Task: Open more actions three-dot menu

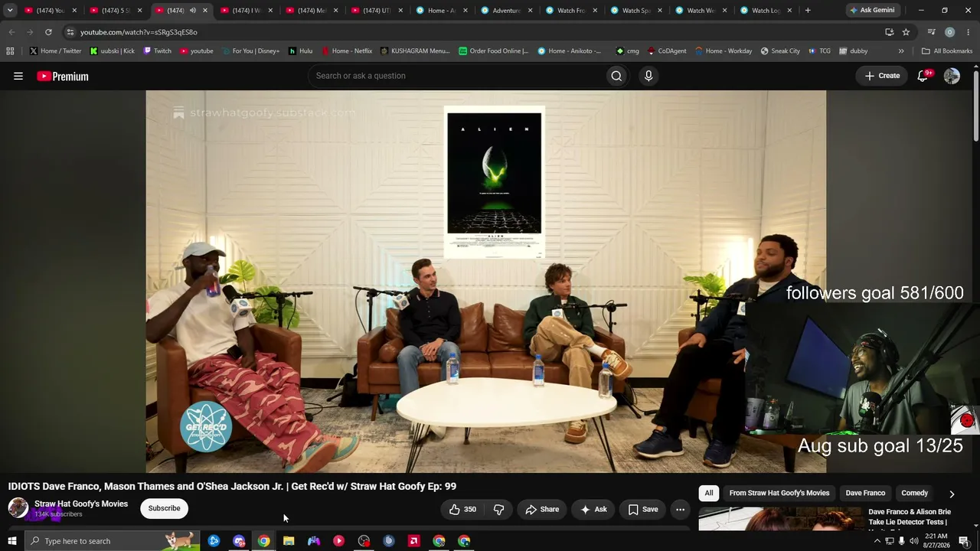Action: 680,510
